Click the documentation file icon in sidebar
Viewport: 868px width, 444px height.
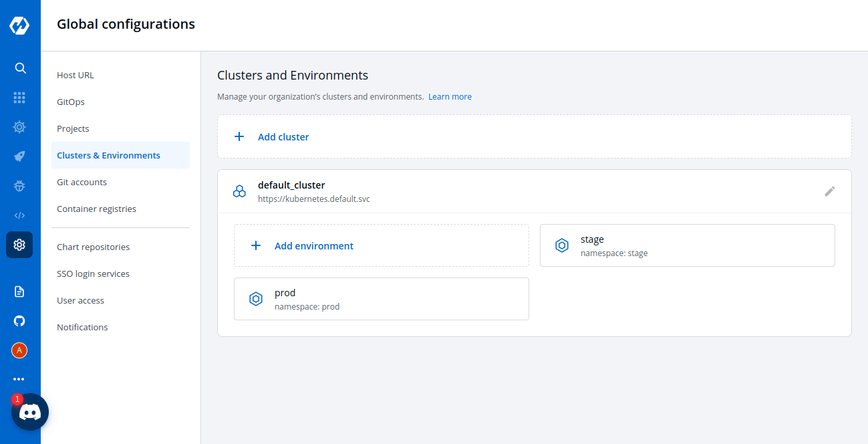19,292
